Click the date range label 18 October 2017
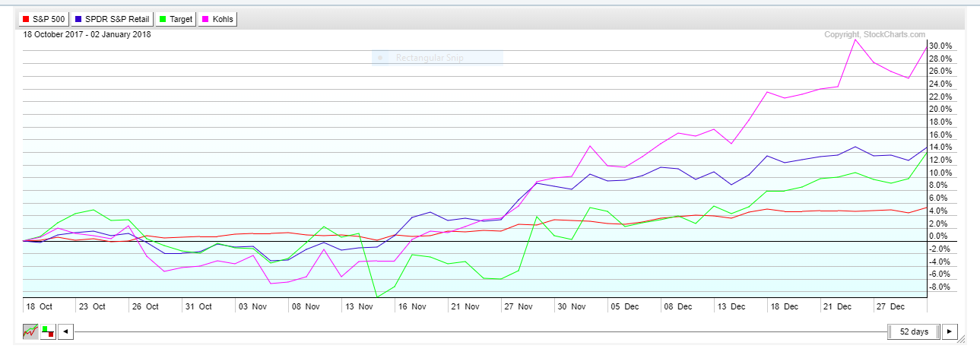 pyautogui.click(x=87, y=34)
